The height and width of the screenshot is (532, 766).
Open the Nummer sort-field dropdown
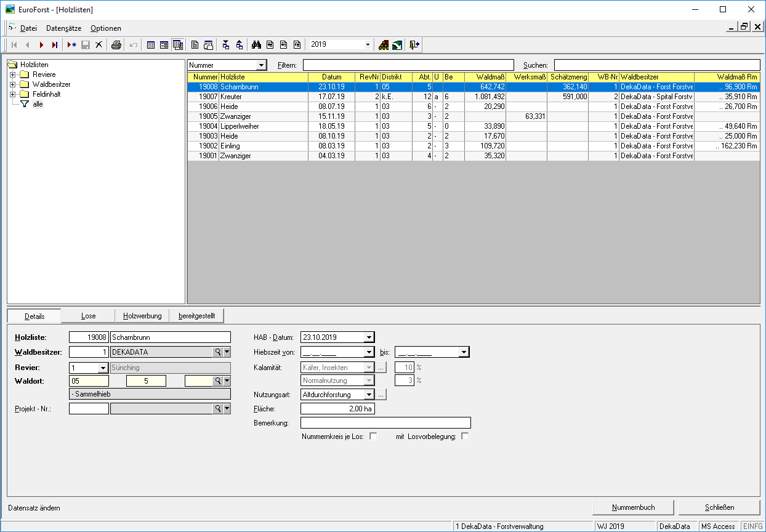(262, 65)
